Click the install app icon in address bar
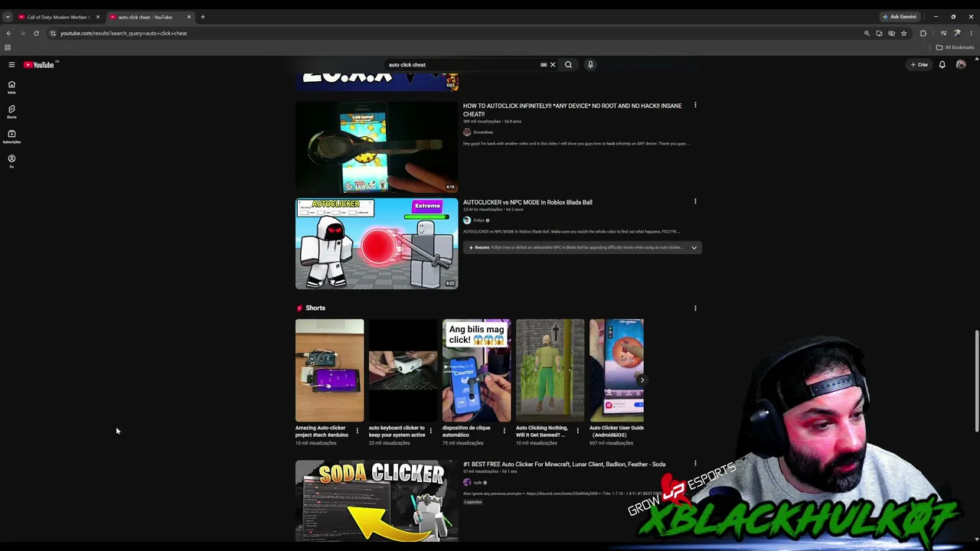The height and width of the screenshot is (551, 980). coord(879,34)
